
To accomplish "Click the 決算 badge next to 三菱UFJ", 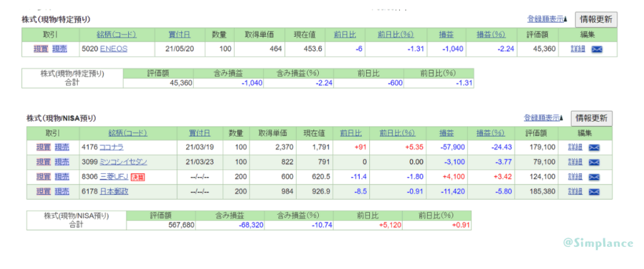I will 138,177.
